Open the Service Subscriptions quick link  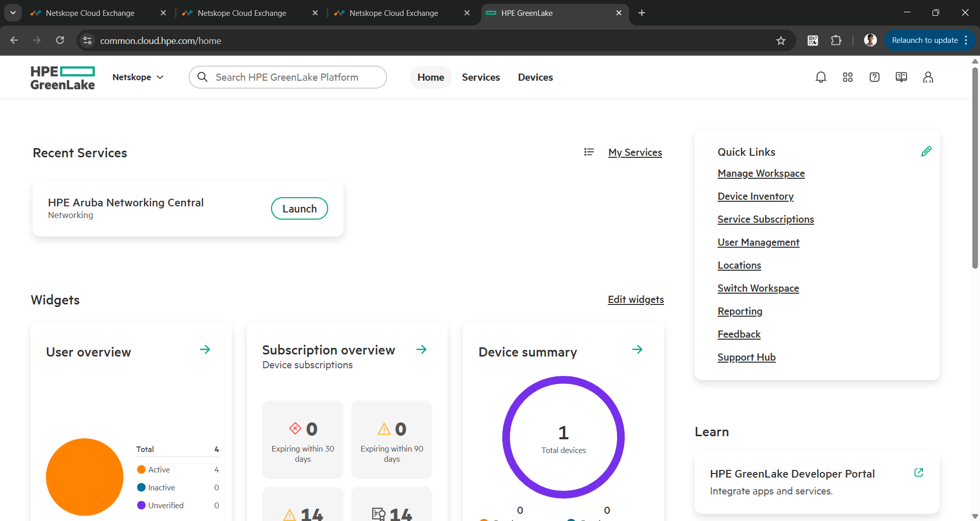pyautogui.click(x=766, y=219)
